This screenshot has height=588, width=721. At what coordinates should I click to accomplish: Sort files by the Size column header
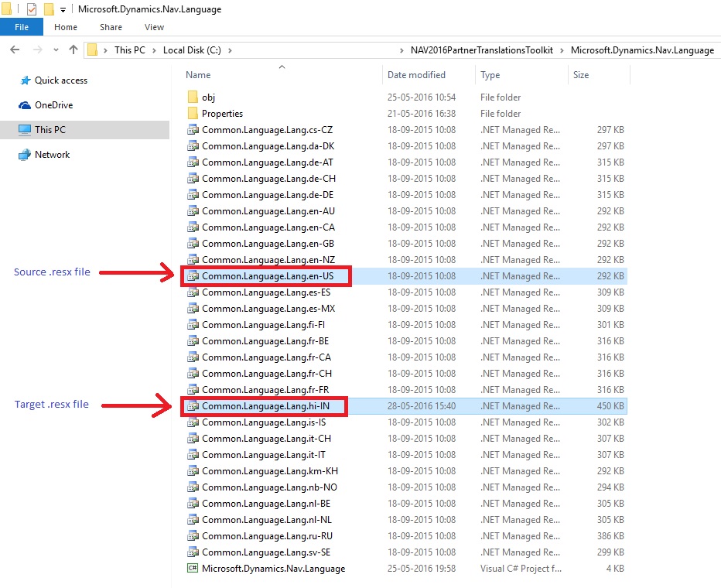(x=581, y=75)
